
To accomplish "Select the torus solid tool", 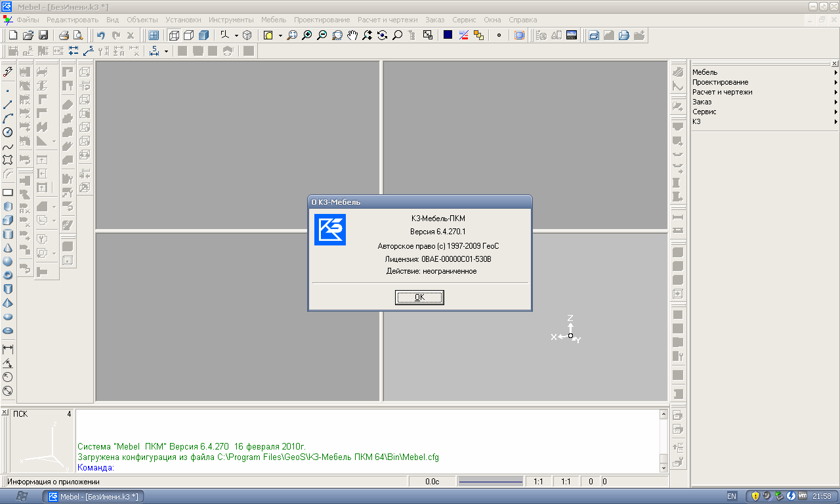I will [x=8, y=275].
